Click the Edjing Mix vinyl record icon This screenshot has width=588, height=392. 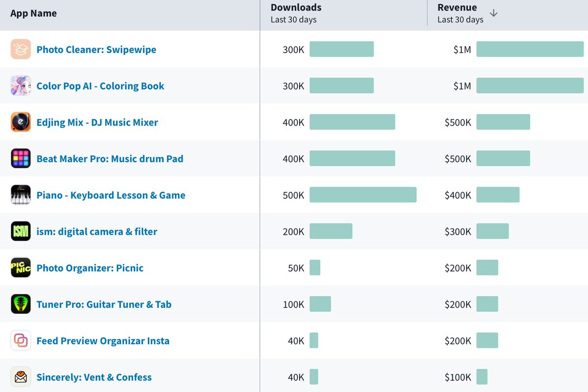click(x=21, y=122)
